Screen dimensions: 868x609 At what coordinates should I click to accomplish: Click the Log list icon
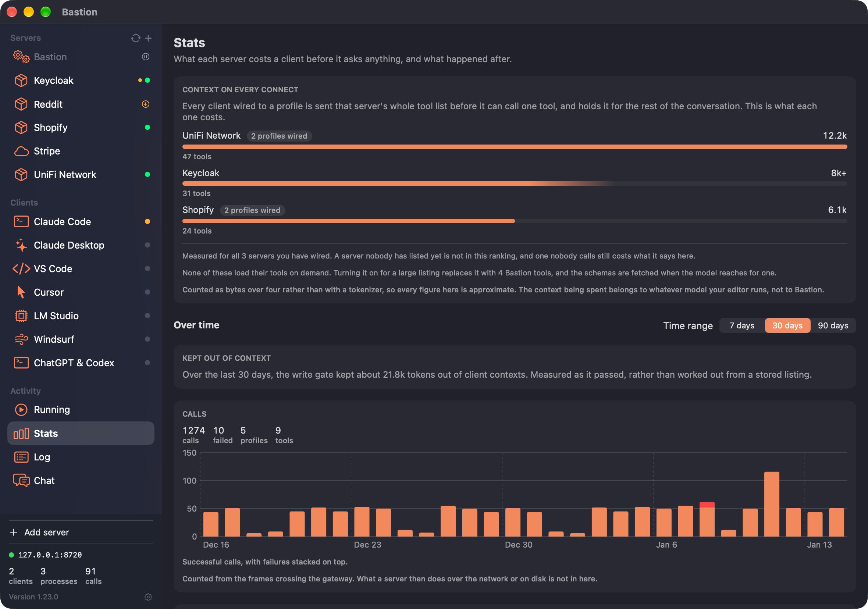21,457
